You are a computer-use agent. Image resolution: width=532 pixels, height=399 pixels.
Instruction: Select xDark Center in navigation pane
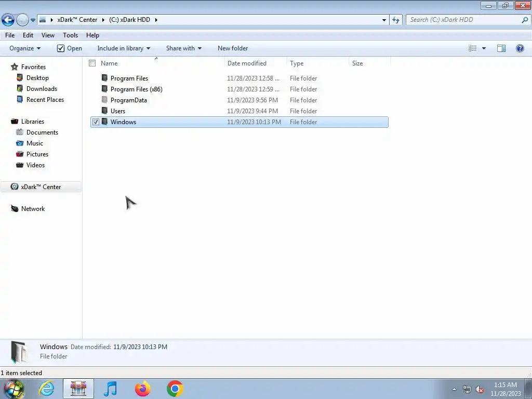(x=41, y=187)
